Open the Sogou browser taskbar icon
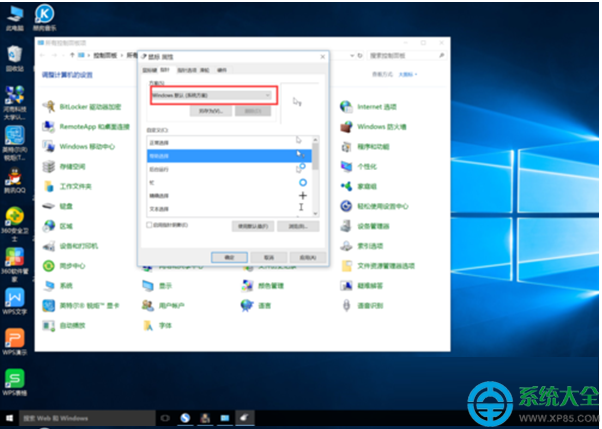 point(185,418)
